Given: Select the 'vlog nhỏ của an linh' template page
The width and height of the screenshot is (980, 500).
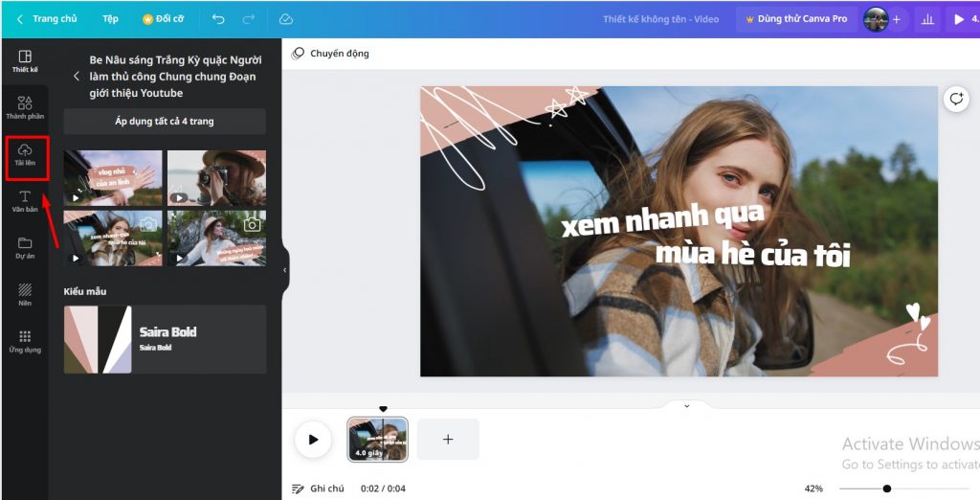Looking at the screenshot, I should (x=113, y=178).
